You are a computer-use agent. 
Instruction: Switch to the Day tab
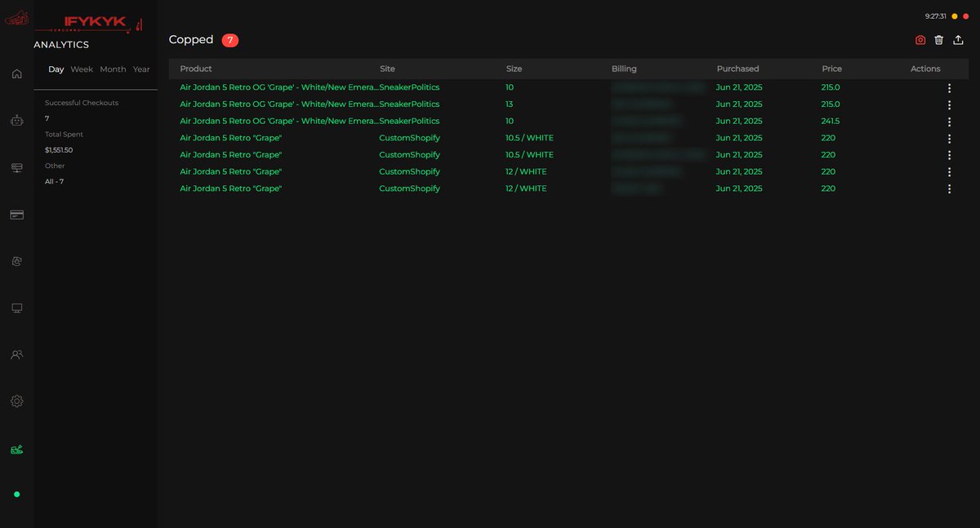(56, 69)
